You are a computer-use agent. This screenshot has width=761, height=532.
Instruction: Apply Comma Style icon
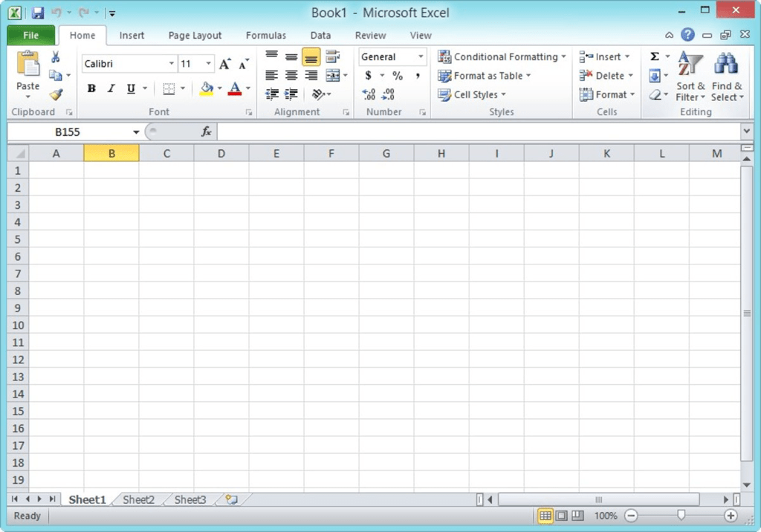pos(418,76)
